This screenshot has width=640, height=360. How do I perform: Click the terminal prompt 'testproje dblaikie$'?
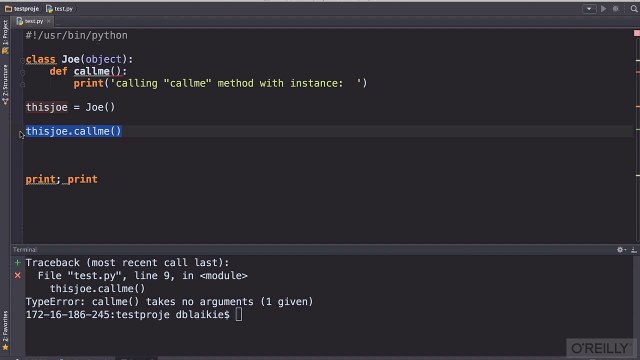[x=173, y=315]
